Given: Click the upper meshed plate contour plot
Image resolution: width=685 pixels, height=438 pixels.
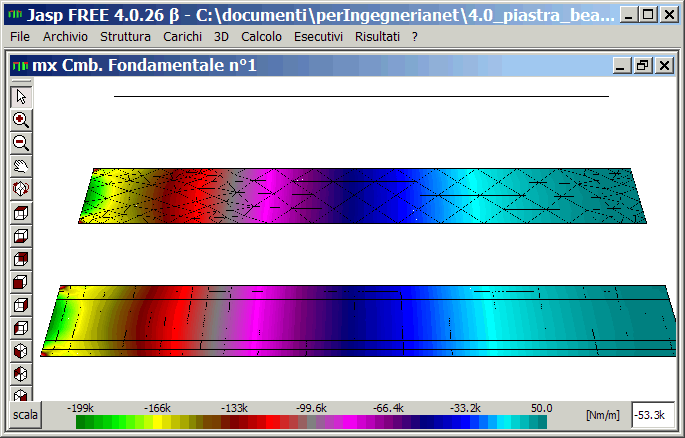Looking at the screenshot, I should tap(363, 196).
